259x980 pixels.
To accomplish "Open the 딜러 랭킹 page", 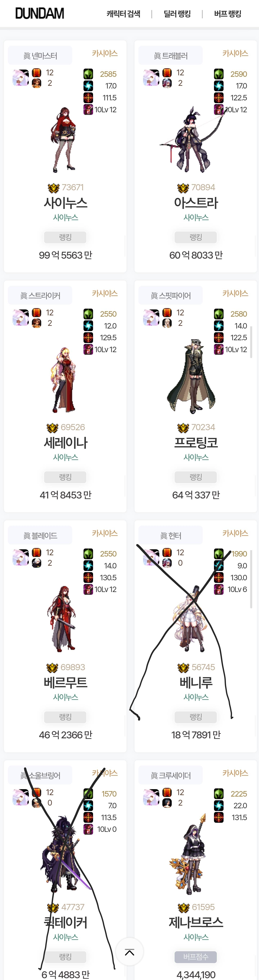I will (177, 14).
